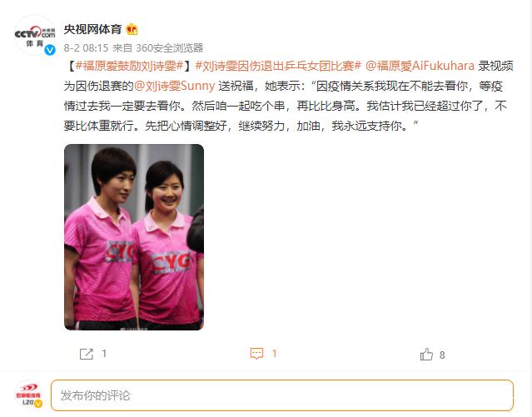The height and width of the screenshot is (417, 532).
Task: Visit mention @福原愛AiFukuhara
Action: coord(420,66)
